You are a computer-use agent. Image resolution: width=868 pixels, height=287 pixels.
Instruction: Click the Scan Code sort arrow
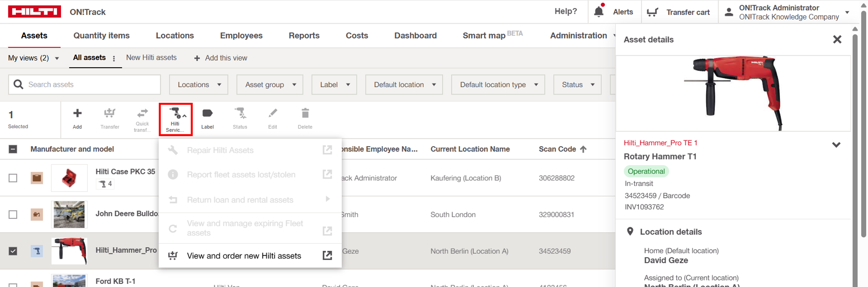tap(583, 149)
